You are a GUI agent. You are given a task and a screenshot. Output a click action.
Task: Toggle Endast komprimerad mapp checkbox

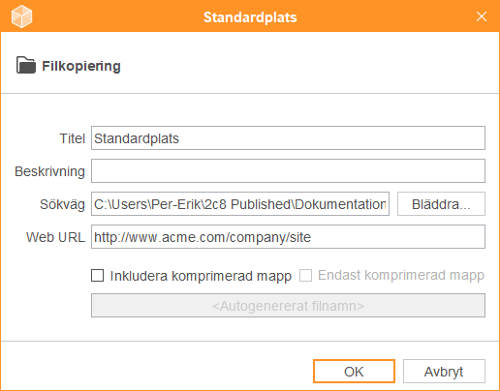(x=305, y=276)
